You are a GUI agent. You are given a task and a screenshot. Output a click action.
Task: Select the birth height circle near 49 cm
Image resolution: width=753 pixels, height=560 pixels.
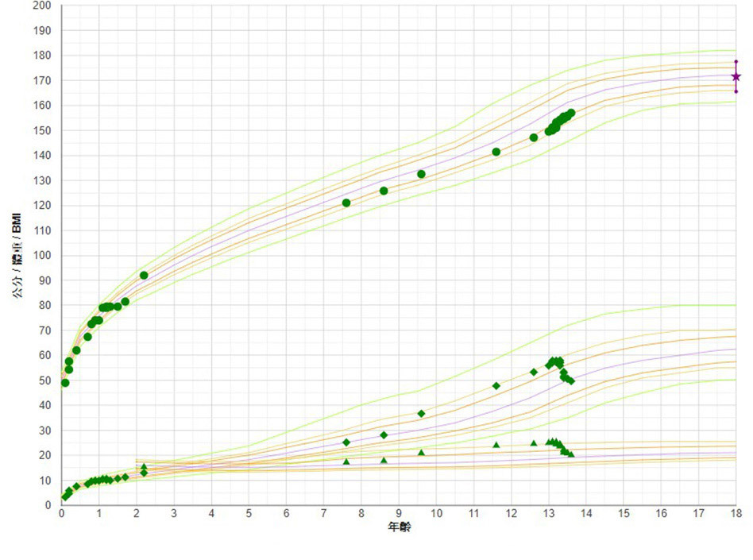(65, 383)
